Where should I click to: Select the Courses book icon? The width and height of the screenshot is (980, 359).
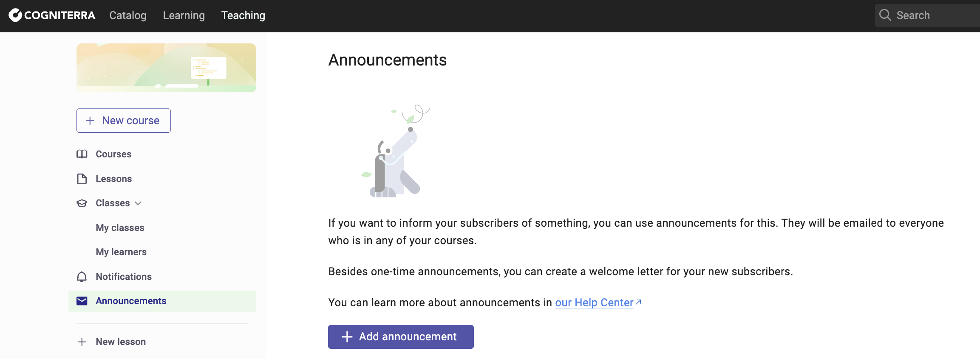coord(82,154)
